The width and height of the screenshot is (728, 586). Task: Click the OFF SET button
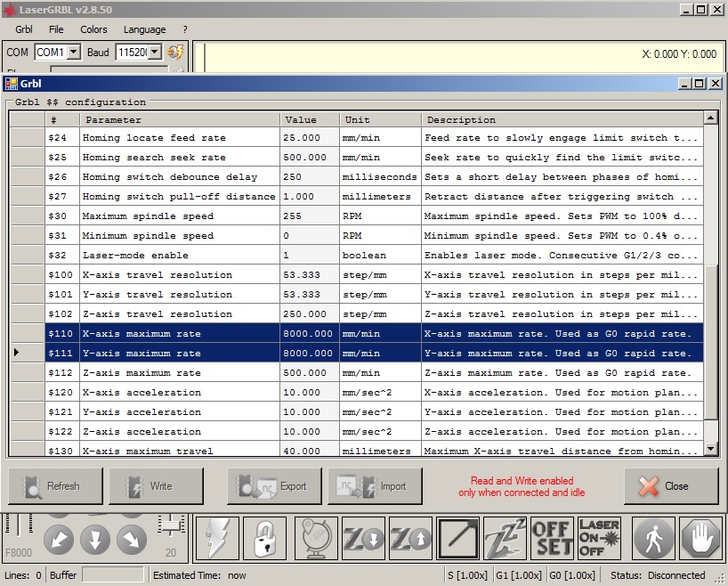click(x=552, y=538)
